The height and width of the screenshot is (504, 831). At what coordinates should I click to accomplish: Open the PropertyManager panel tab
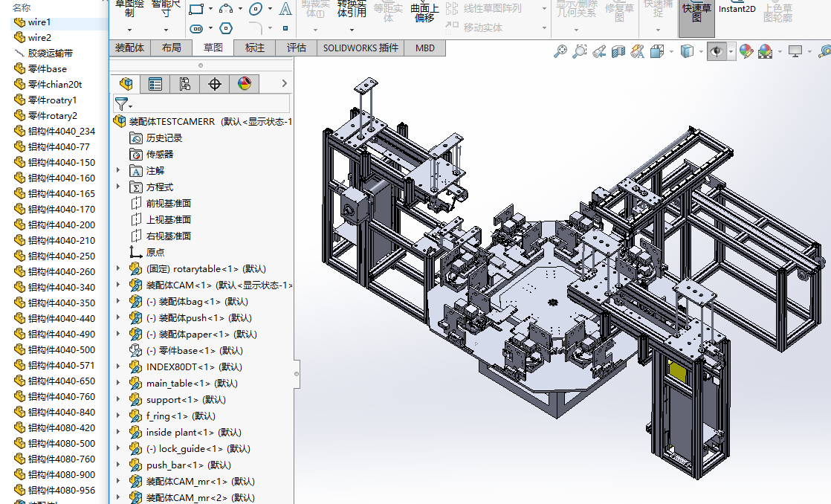point(155,84)
